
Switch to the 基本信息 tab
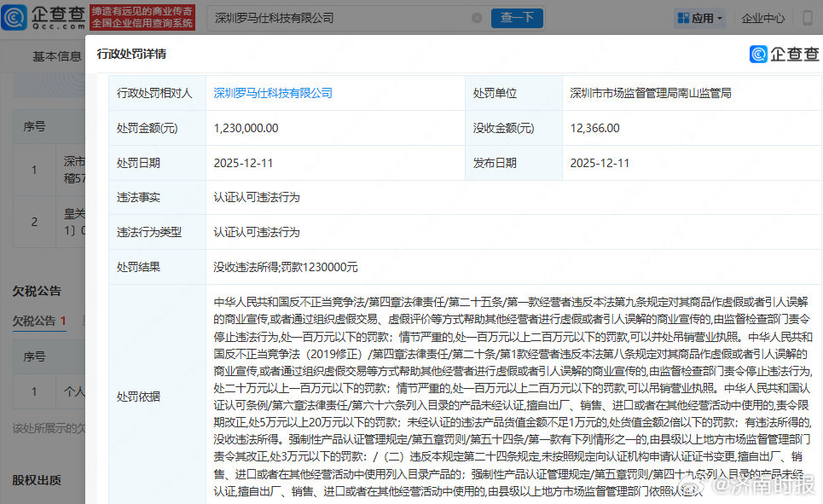(58, 55)
